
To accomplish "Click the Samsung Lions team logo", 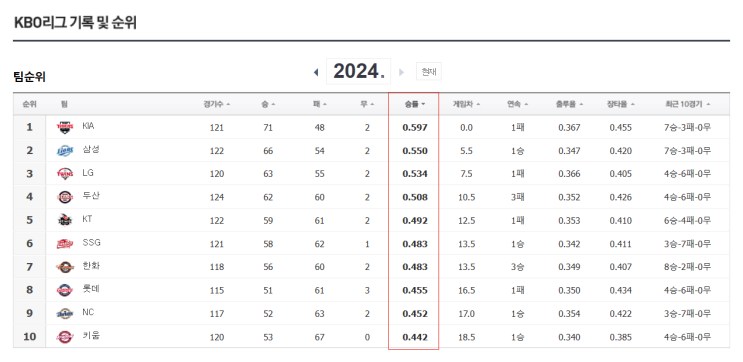I will coord(65,151).
